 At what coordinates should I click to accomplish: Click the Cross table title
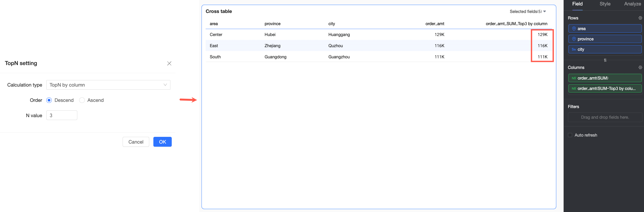(x=219, y=11)
